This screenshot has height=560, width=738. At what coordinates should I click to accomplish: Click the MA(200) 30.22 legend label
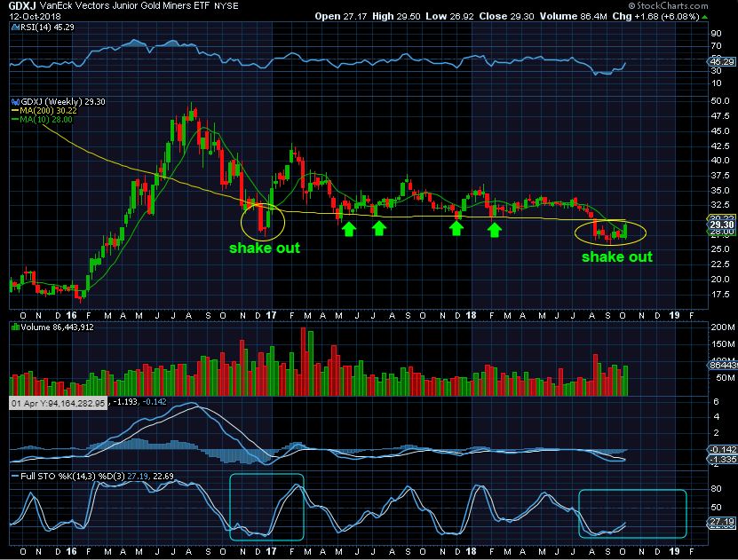[x=48, y=111]
